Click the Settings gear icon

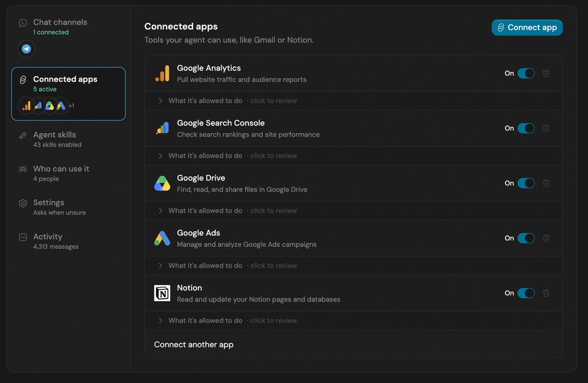pos(23,203)
